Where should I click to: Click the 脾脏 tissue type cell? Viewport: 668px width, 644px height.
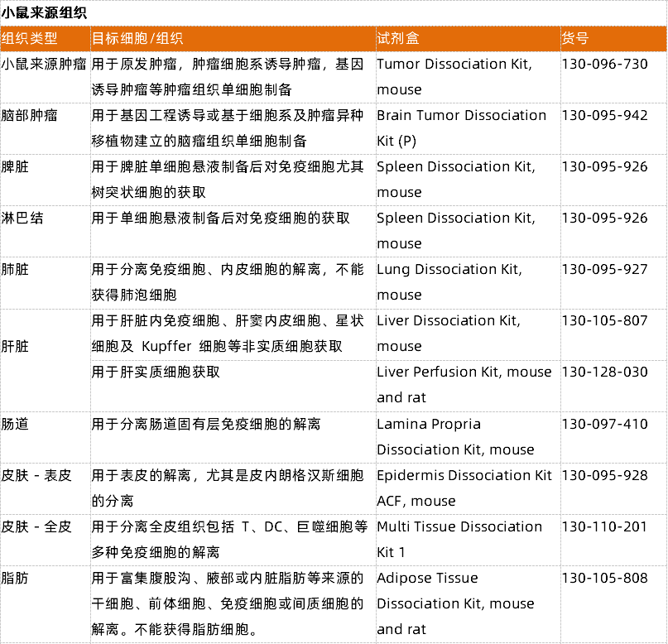pos(15,166)
